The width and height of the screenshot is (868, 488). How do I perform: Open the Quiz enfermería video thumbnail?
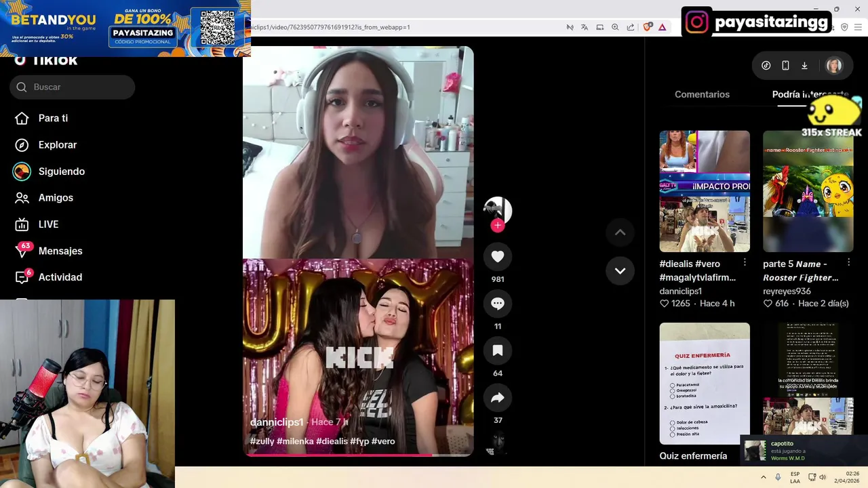click(705, 384)
